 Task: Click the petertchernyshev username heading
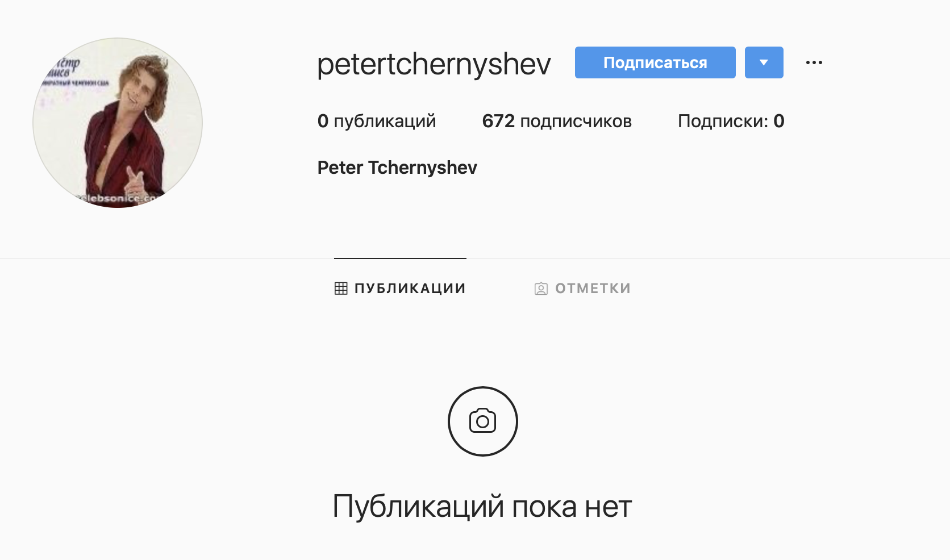coord(434,64)
